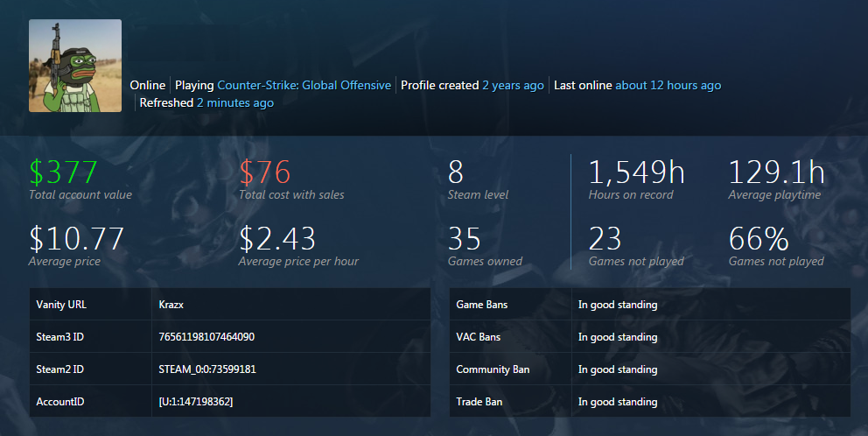868x436 pixels.
Task: Click the 'Average price per hour' caption
Action: pyautogui.click(x=299, y=262)
